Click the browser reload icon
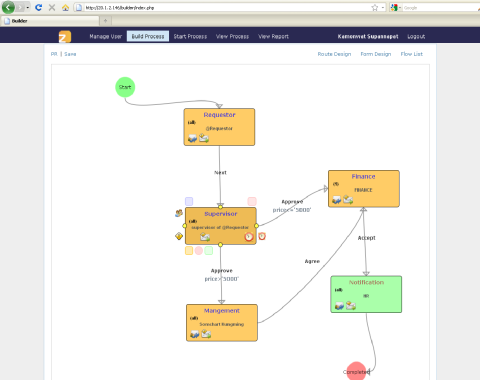 coord(39,7)
